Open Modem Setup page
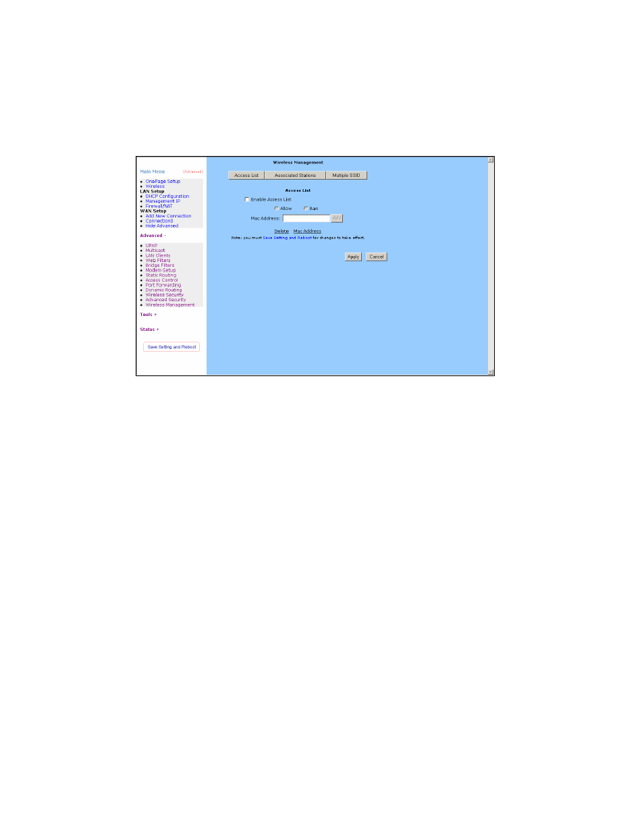This screenshot has height=834, width=644. (161, 270)
